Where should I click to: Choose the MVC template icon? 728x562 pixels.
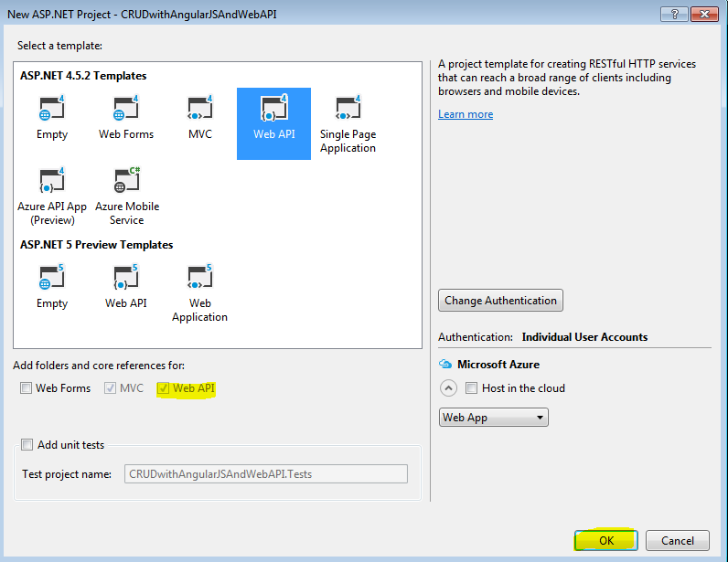tap(200, 108)
